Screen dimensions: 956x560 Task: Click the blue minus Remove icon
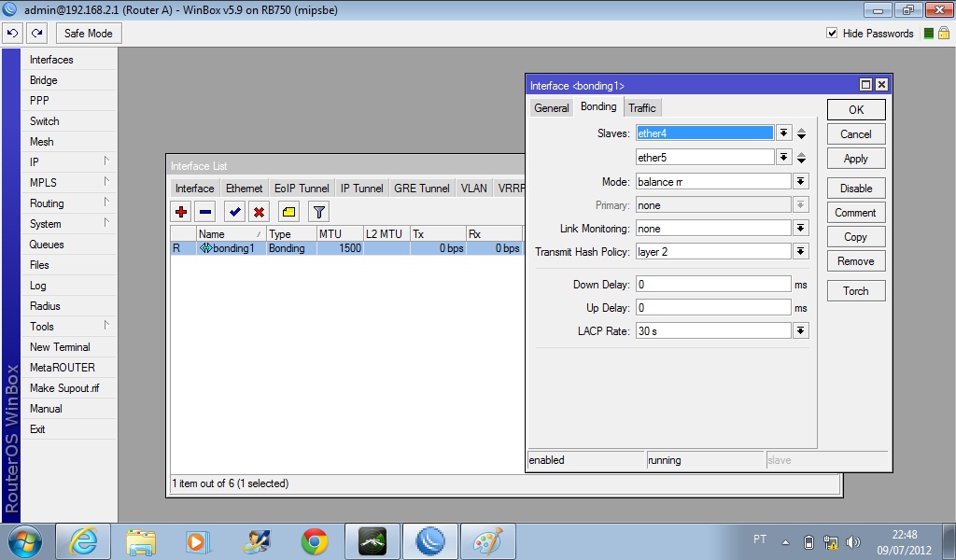(x=205, y=212)
